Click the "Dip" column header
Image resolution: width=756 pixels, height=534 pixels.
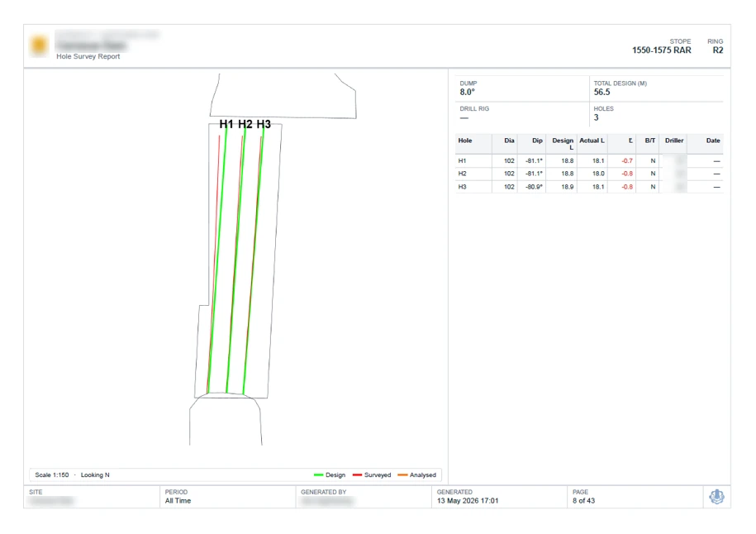(x=537, y=141)
